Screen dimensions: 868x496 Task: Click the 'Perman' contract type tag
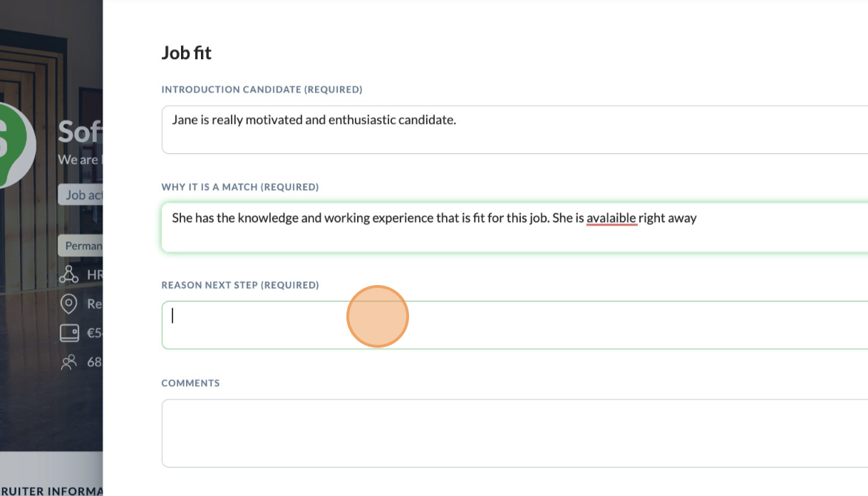[81, 246]
